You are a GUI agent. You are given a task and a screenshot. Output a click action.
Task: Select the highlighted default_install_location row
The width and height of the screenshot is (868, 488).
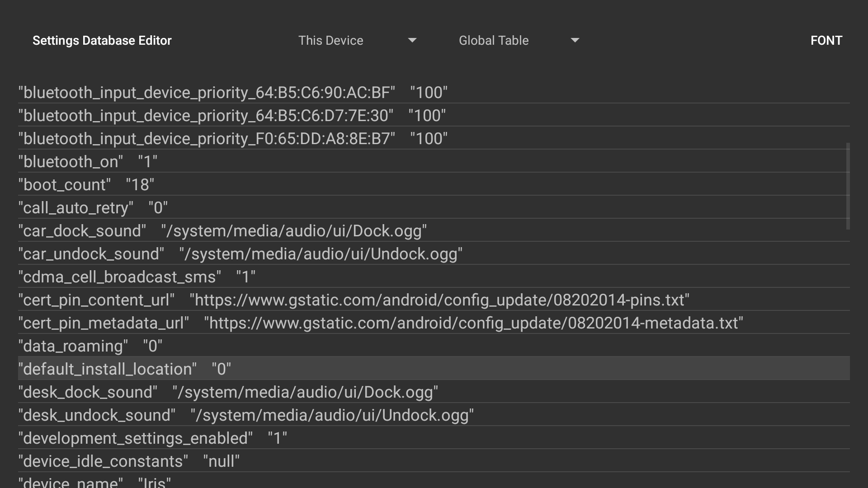click(124, 369)
